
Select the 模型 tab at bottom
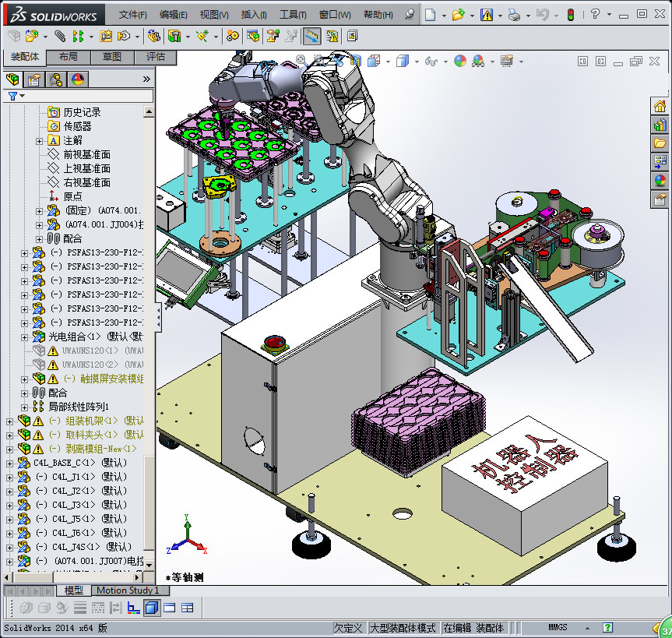coord(74,590)
